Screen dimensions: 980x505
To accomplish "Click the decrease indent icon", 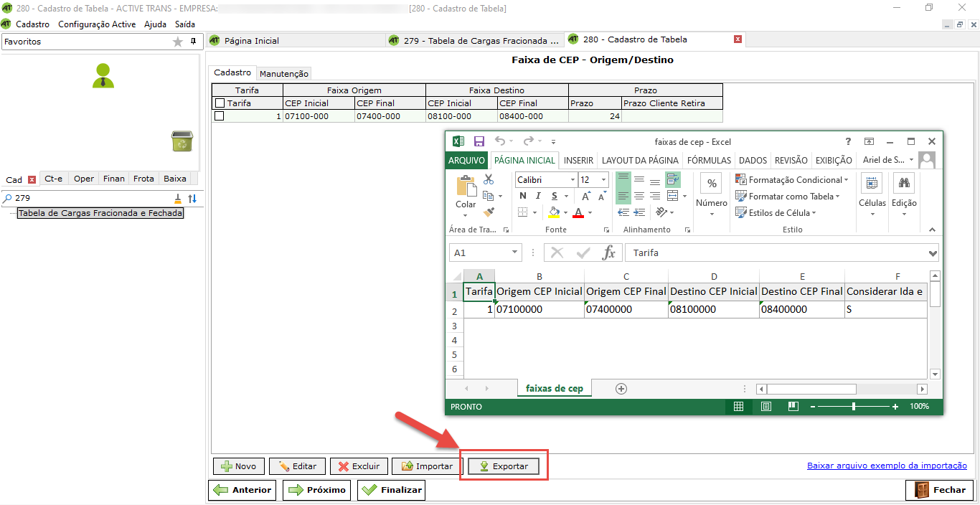I will 623,212.
